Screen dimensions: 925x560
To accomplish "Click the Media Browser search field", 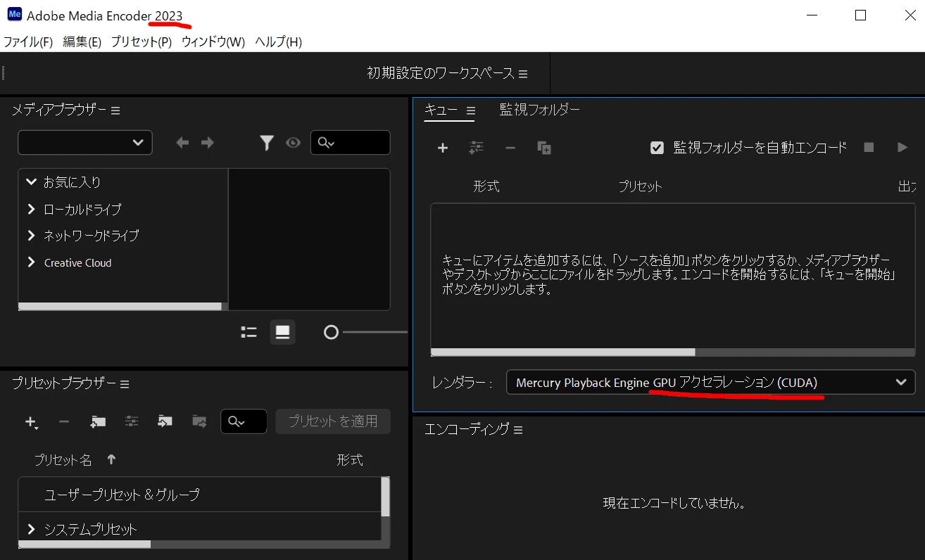I will (x=351, y=143).
